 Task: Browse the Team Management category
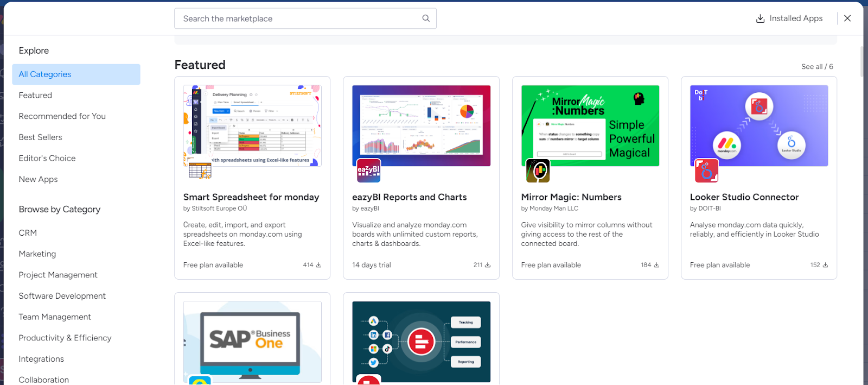click(55, 317)
